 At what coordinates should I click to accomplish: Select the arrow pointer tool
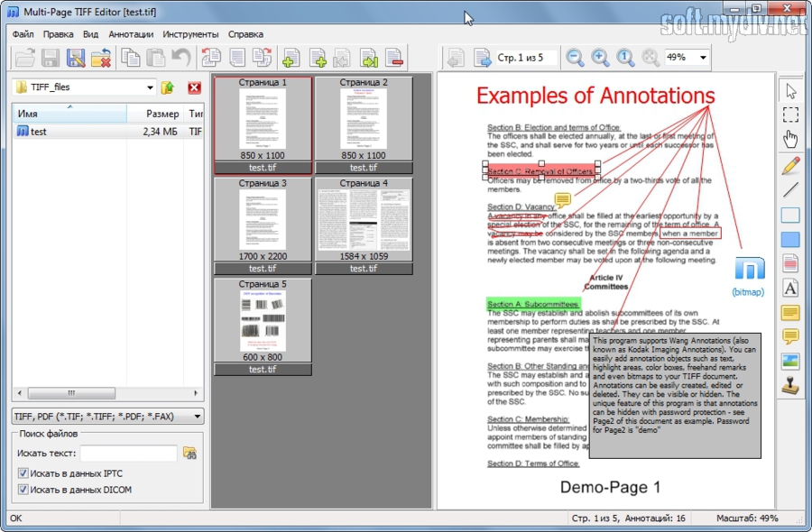pos(790,90)
